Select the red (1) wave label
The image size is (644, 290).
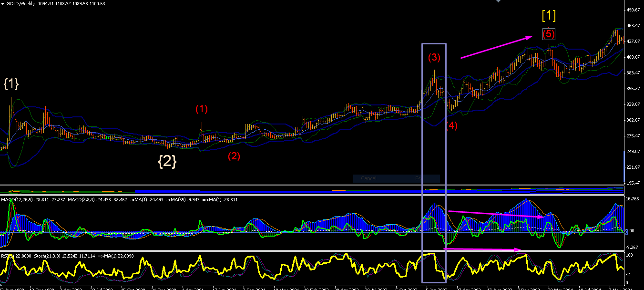tap(202, 109)
